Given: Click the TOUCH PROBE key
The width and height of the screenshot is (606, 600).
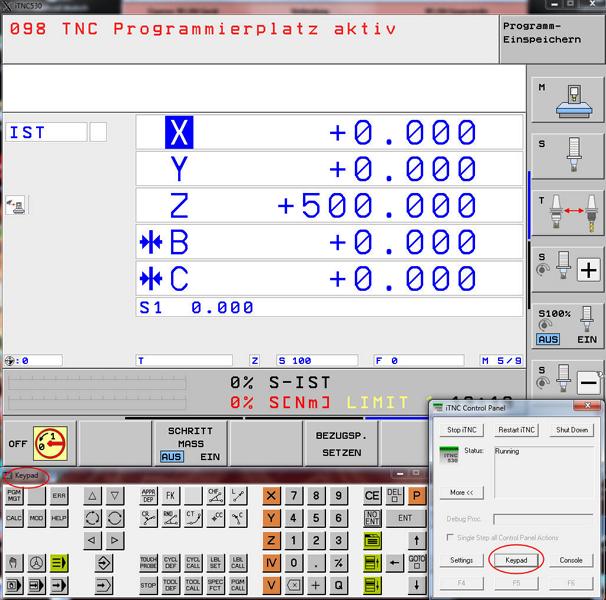Looking at the screenshot, I should [x=148, y=562].
